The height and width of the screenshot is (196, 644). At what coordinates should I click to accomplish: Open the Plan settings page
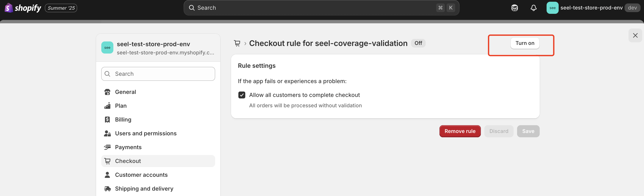click(121, 106)
